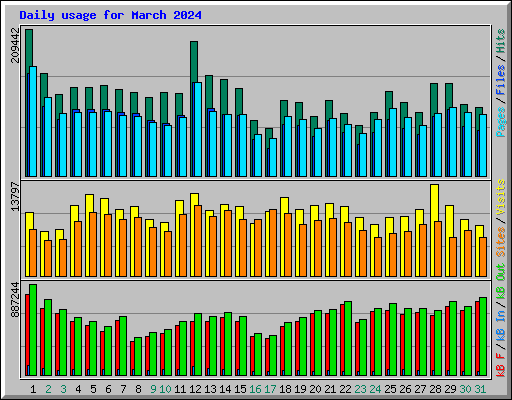This screenshot has width=512, height=400.
Task: Click the 'kB In' legend label
Action: 501,327
